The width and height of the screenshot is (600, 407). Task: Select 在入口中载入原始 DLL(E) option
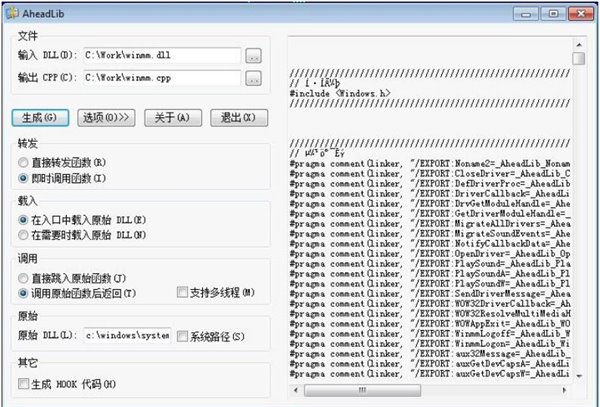pos(23,218)
